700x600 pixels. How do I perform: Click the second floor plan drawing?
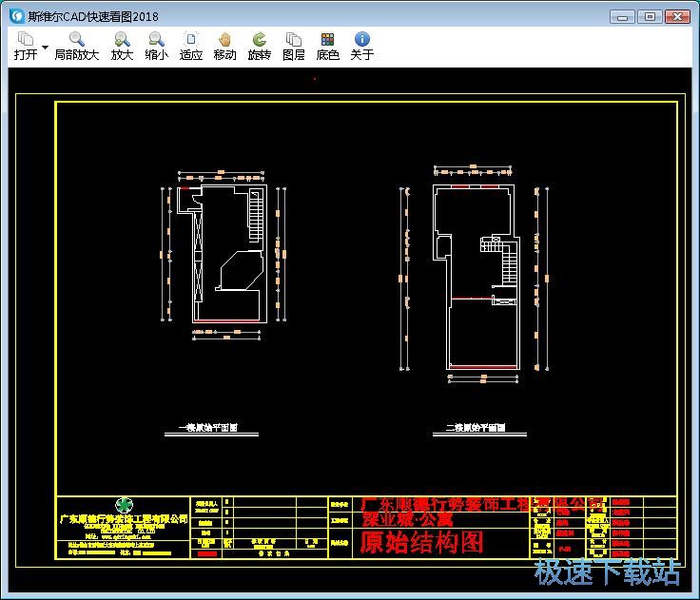477,276
